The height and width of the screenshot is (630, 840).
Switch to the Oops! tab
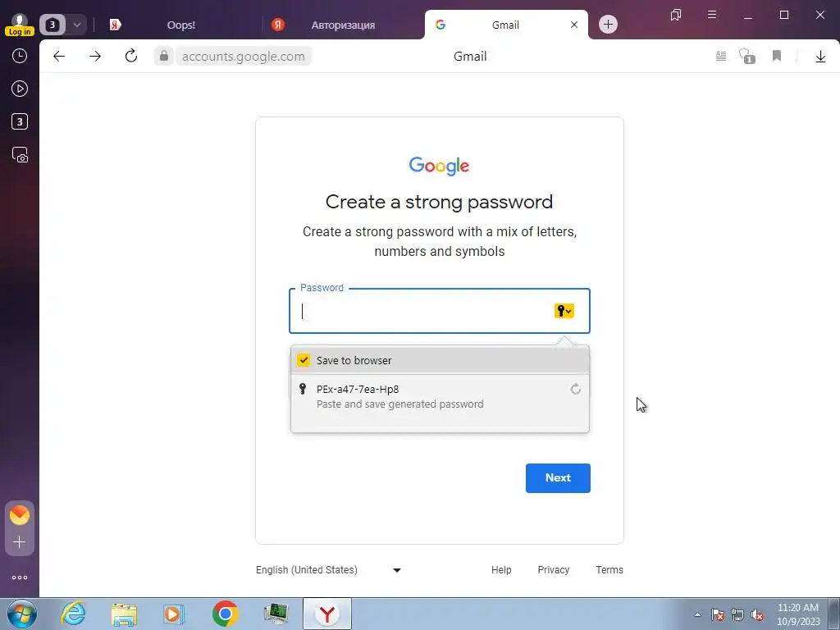181,25
